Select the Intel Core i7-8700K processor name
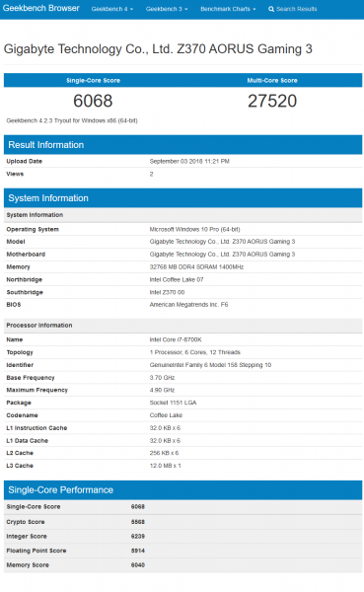Viewport: 364px width, 592px height. point(176,339)
